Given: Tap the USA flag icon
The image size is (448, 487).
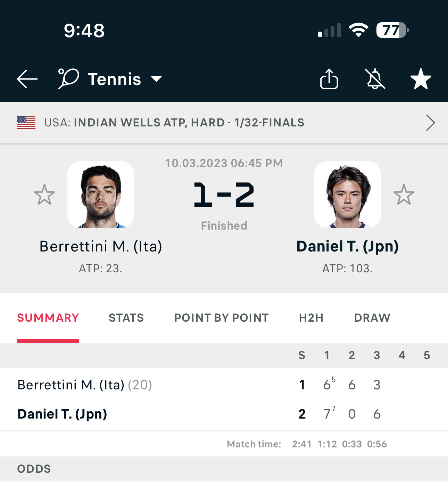Looking at the screenshot, I should point(26,123).
